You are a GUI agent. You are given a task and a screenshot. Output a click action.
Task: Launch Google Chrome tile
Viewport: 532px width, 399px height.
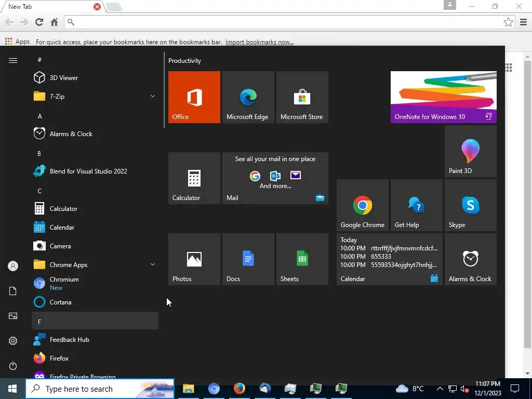point(362,205)
